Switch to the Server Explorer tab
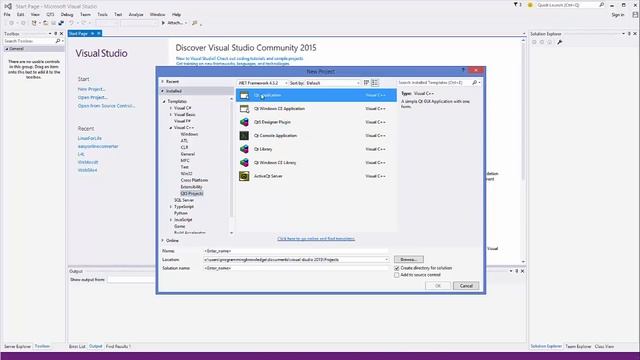 click(17, 347)
